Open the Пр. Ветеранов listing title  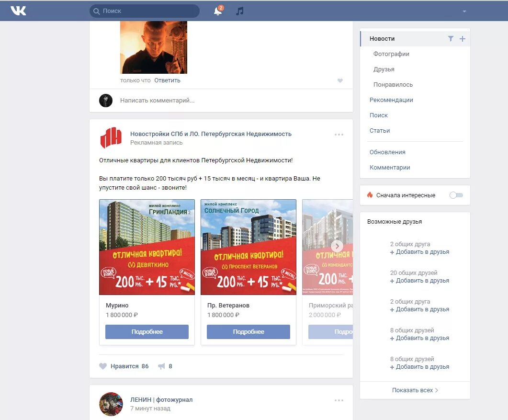coord(228,305)
